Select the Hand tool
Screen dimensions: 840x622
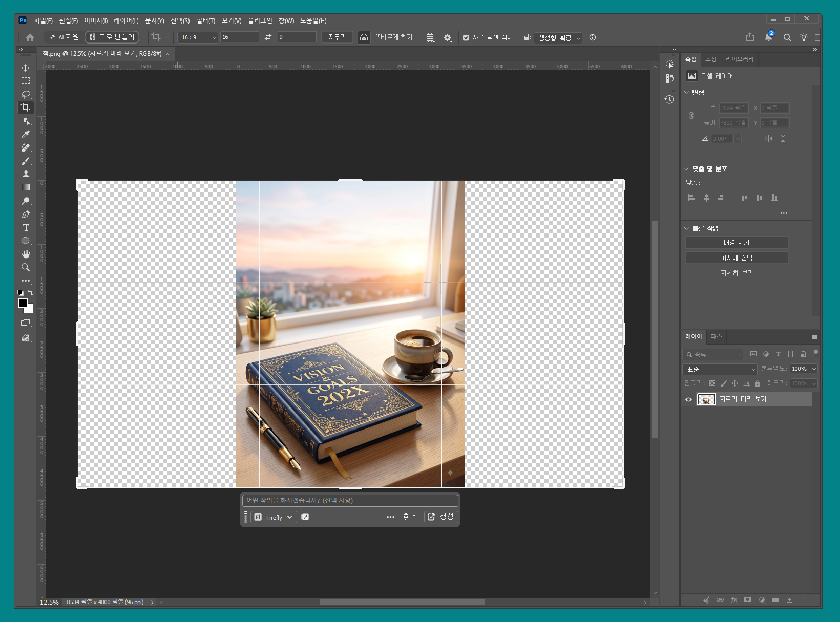point(26,254)
